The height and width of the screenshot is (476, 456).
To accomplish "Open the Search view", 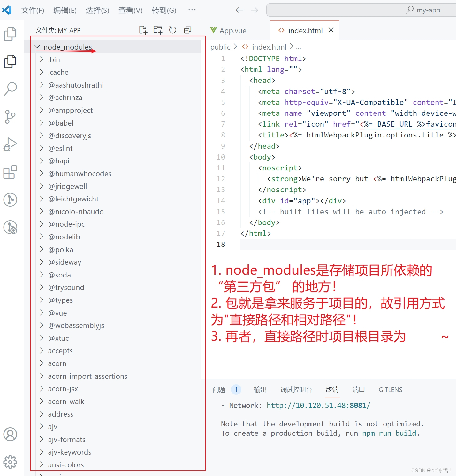I will click(11, 89).
